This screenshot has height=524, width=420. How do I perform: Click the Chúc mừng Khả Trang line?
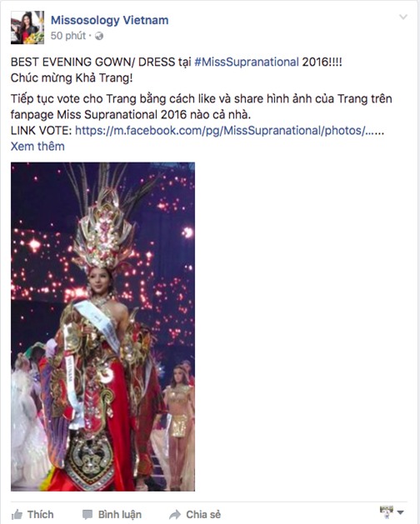pyautogui.click(x=72, y=77)
